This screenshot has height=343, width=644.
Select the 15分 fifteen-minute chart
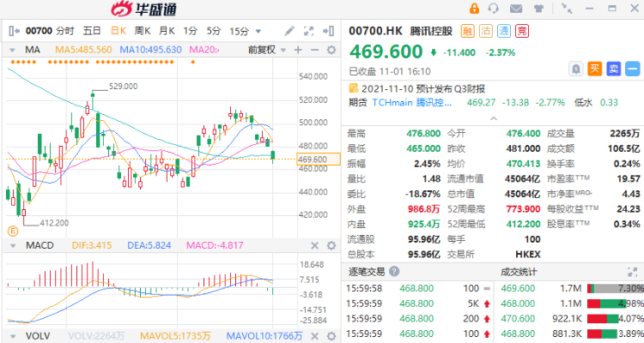(239, 31)
